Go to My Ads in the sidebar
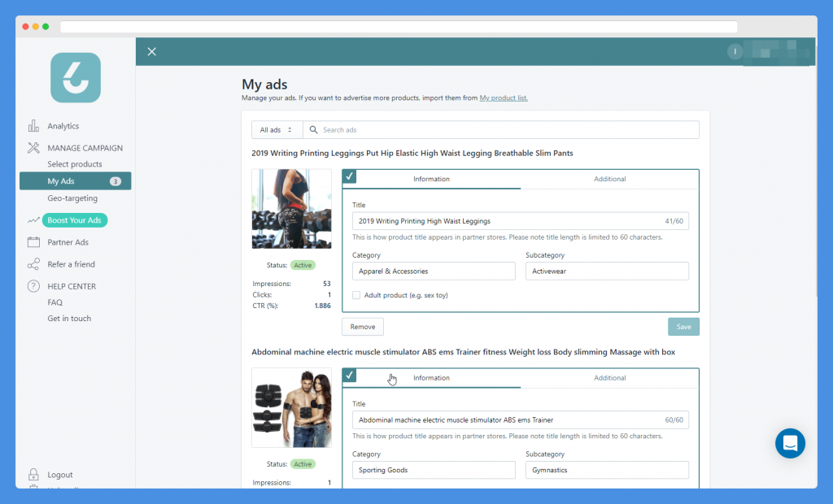The image size is (833, 504). [76, 181]
